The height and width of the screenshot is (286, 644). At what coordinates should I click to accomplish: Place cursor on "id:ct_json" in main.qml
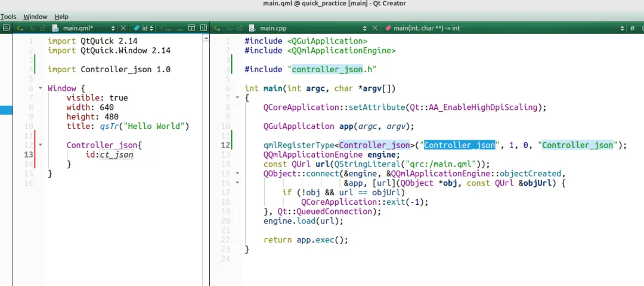pyautogui.click(x=109, y=155)
